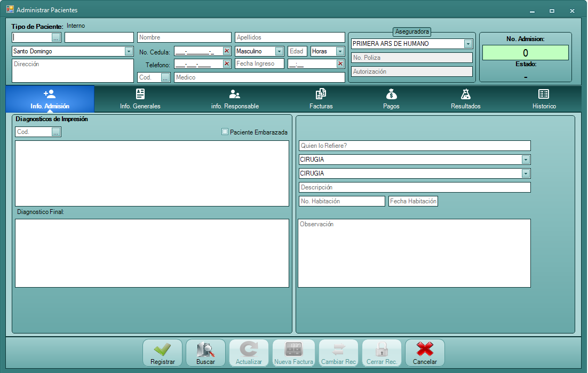
Task: Click the Quien lo Refiere? input field
Action: click(x=415, y=146)
